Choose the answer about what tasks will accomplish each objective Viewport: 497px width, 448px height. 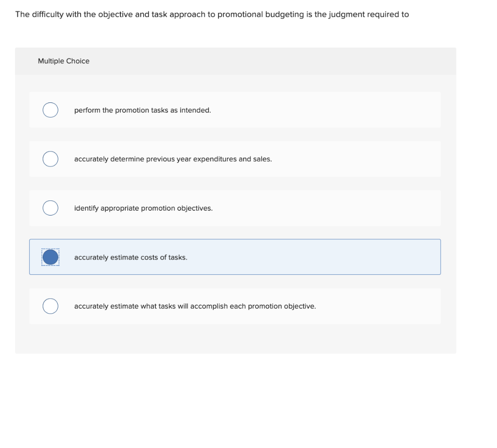pos(195,306)
